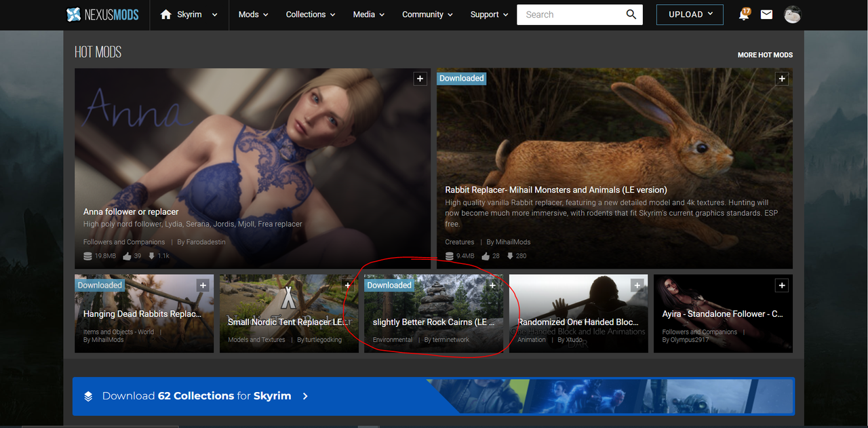Viewport: 868px width, 428px height.
Task: Open Ayira - Standalone Follower title
Action: coord(724,314)
